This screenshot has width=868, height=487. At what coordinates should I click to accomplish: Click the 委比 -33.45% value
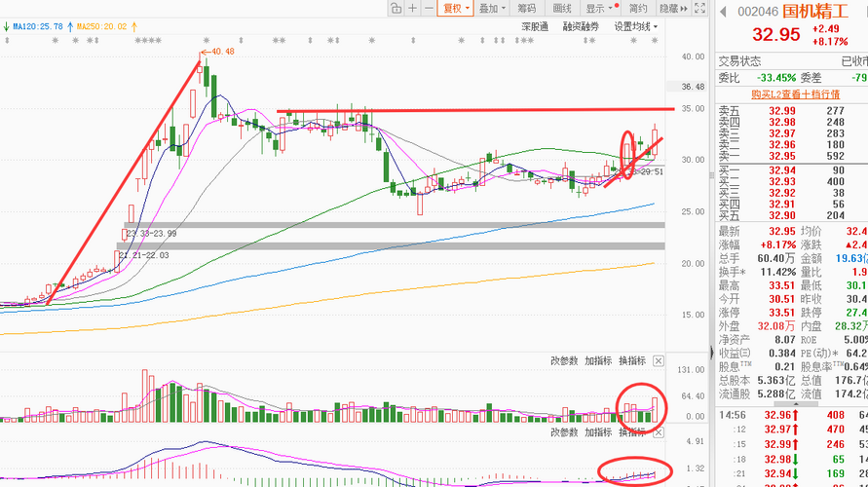click(776, 78)
